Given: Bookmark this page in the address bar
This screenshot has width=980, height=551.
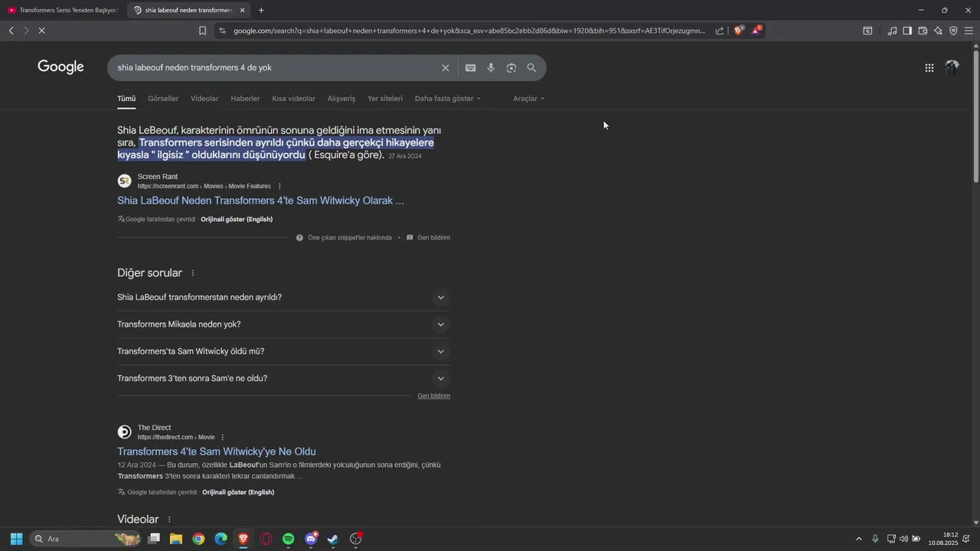Looking at the screenshot, I should (x=202, y=31).
